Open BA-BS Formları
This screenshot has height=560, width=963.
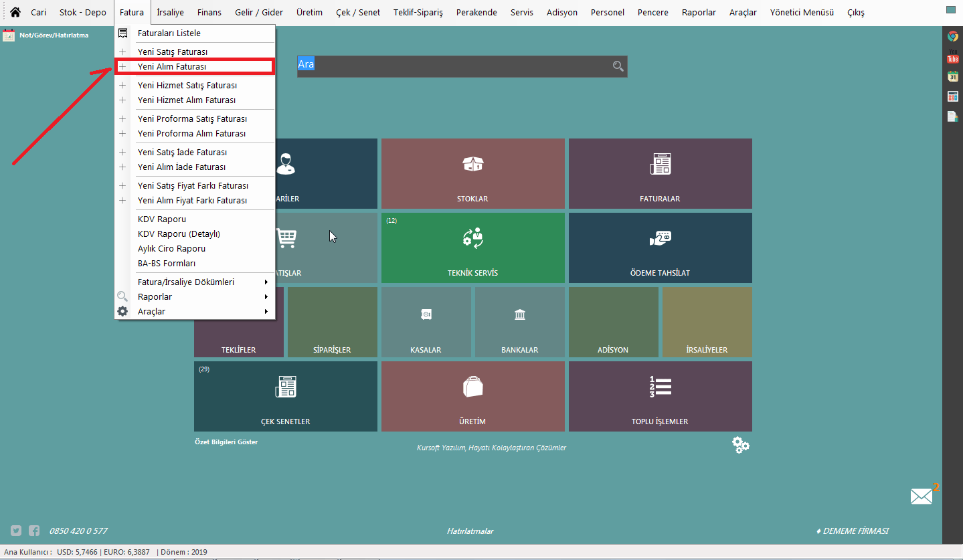tap(195, 263)
